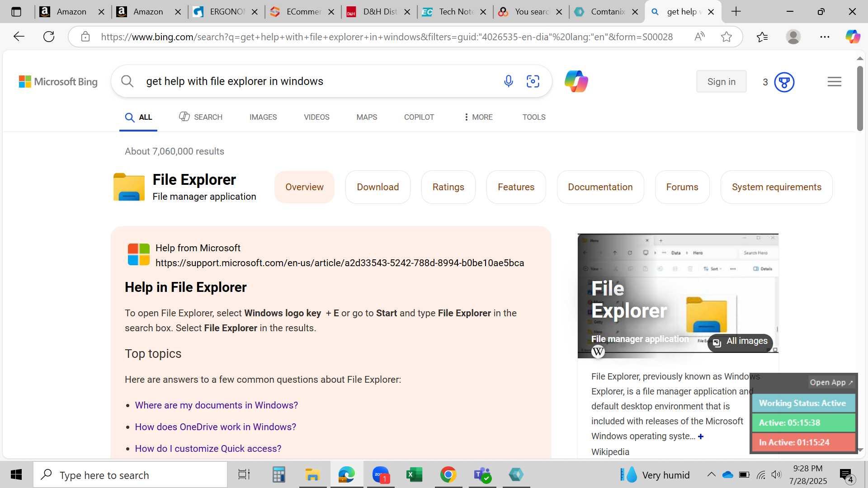Select the Features pill

click(516, 187)
